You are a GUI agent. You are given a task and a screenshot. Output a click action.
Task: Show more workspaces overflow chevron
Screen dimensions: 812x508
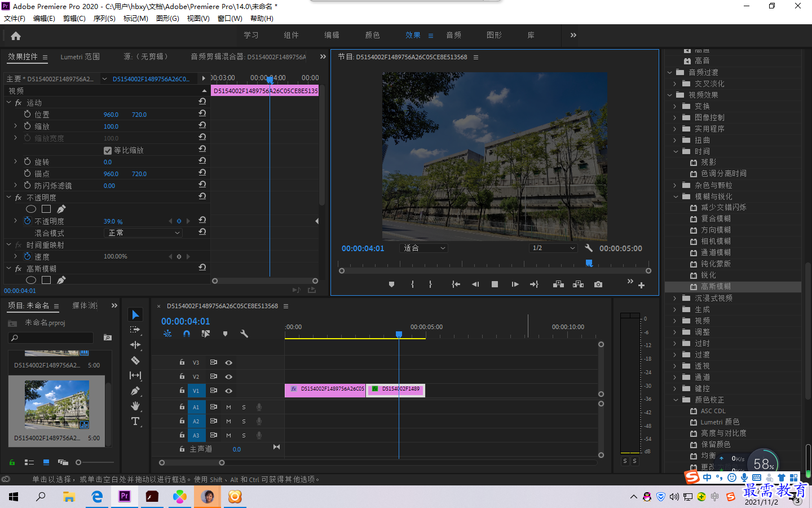pos(573,35)
